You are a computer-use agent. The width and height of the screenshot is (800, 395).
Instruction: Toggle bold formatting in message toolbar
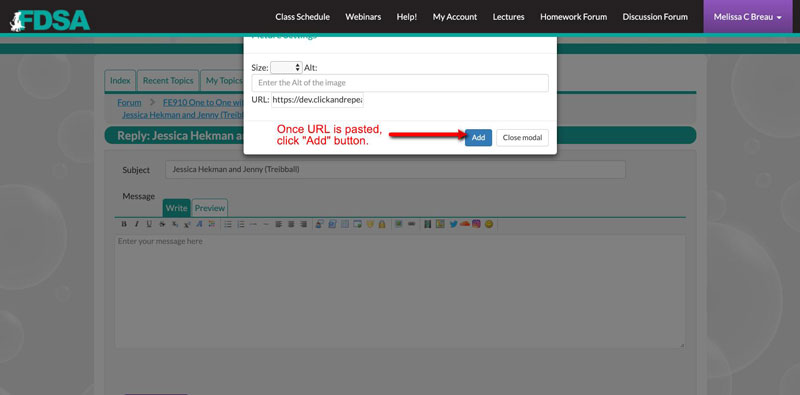click(x=124, y=224)
